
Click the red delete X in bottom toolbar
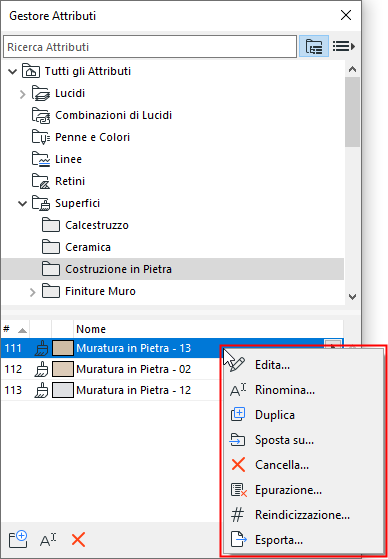click(78, 540)
